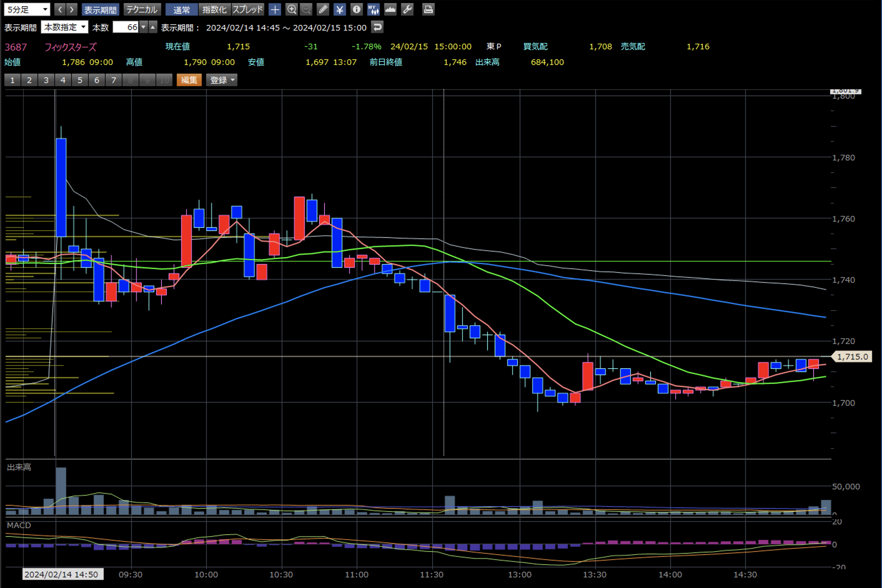Toggle 通常 (normal) display mode
882x588 pixels.
[181, 9]
